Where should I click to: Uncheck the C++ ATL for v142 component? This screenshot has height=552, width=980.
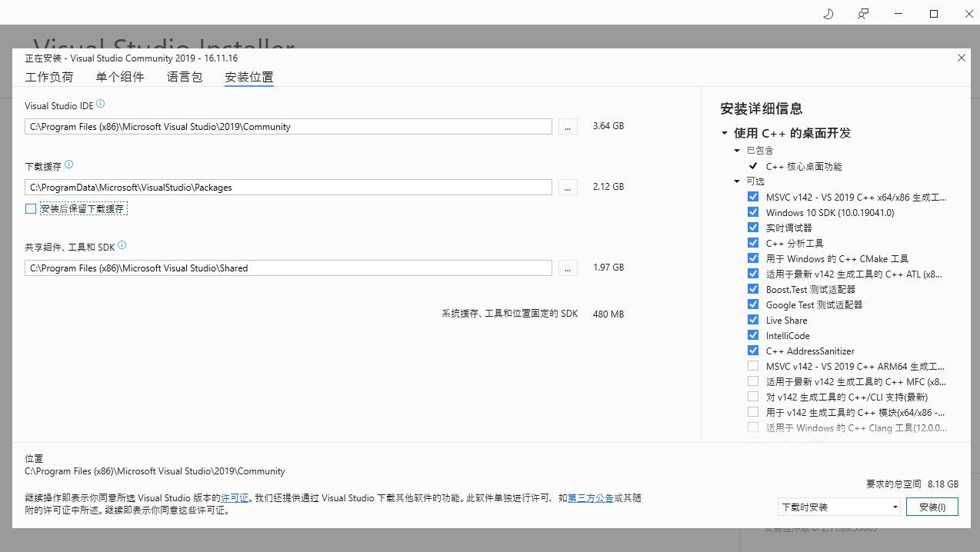pos(753,274)
